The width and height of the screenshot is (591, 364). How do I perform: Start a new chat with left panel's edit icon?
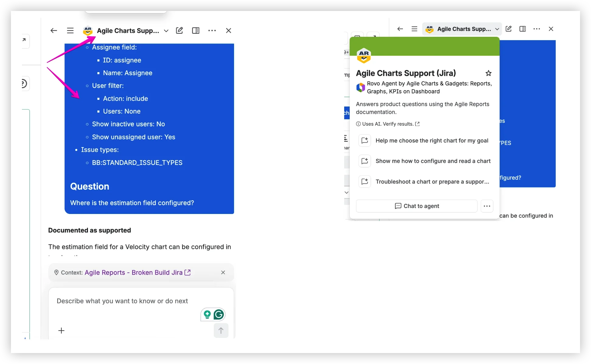180,30
